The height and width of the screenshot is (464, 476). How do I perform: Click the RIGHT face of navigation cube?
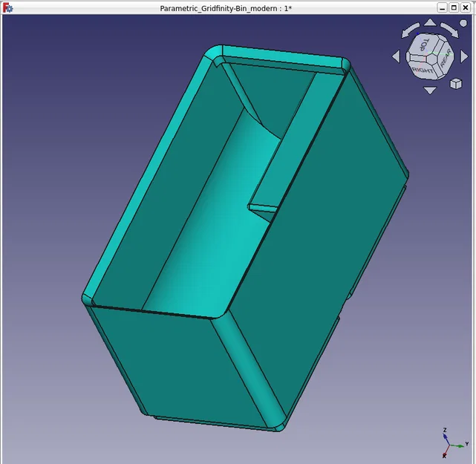(x=423, y=70)
